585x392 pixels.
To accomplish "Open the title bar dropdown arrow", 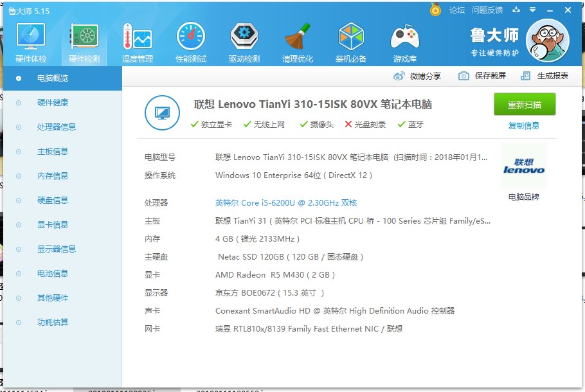I will click(532, 10).
